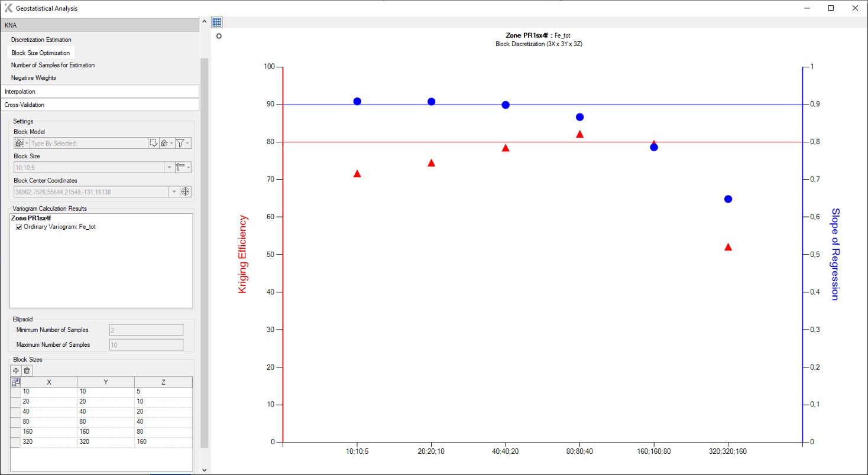This screenshot has width=868, height=475.
Task: Select Number of Samples for Estimation
Action: click(x=53, y=65)
